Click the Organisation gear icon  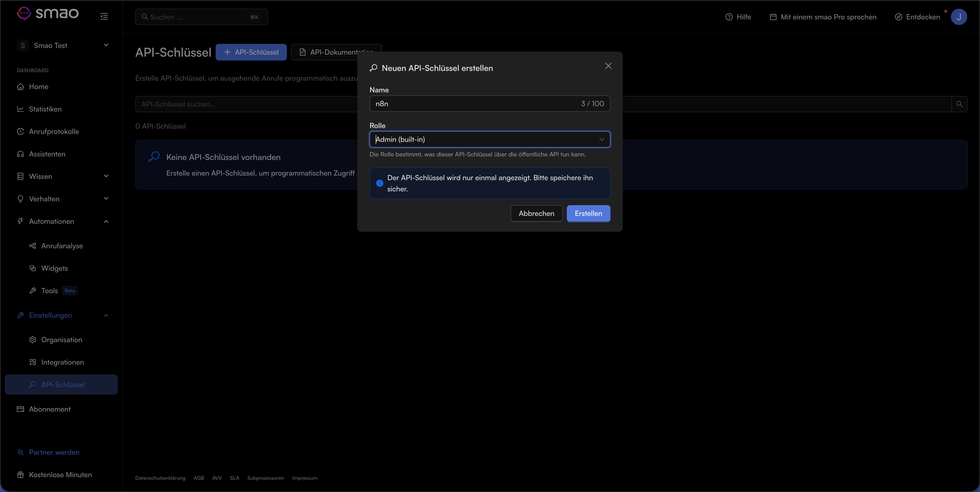click(33, 339)
